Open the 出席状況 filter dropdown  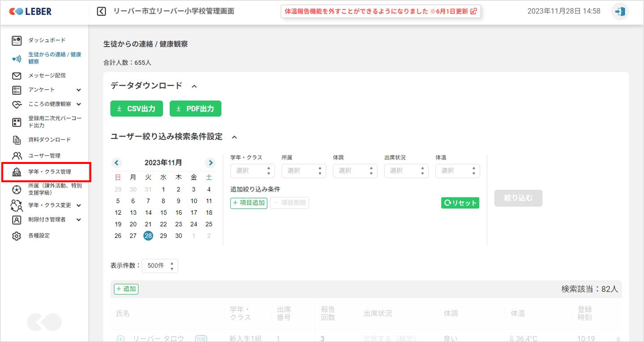(406, 171)
